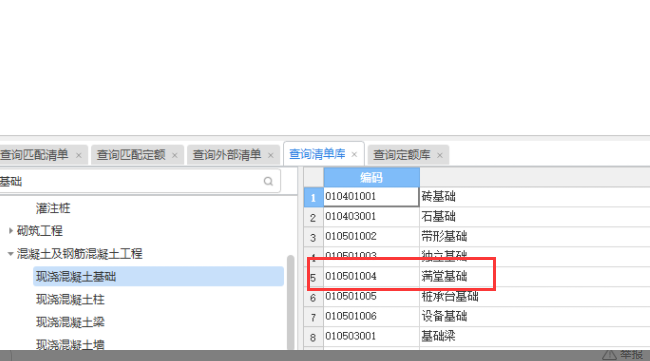650x361 pixels.
Task: Close the 查询清单库 tab
Action: tap(354, 155)
